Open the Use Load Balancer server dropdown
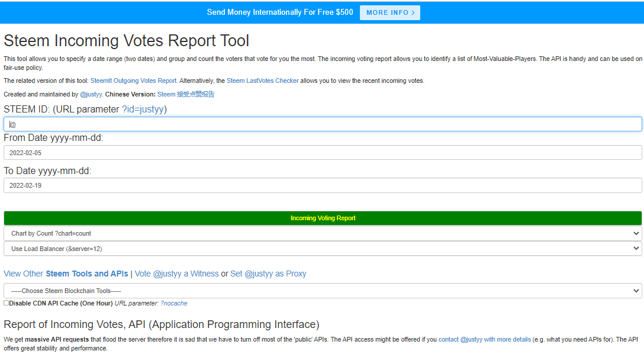The width and height of the screenshot is (644, 357). click(323, 249)
